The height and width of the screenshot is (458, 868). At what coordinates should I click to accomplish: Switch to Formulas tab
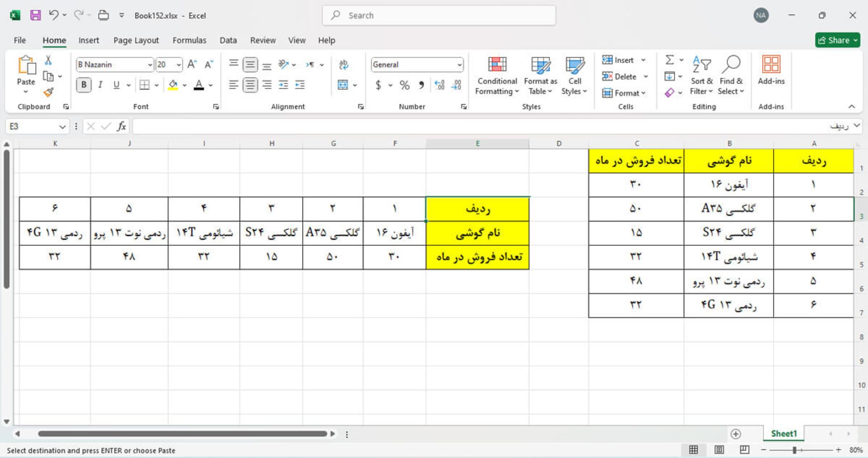point(189,40)
